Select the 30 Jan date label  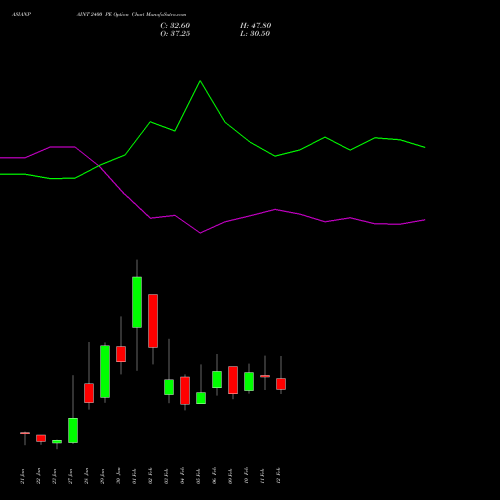(x=119, y=476)
